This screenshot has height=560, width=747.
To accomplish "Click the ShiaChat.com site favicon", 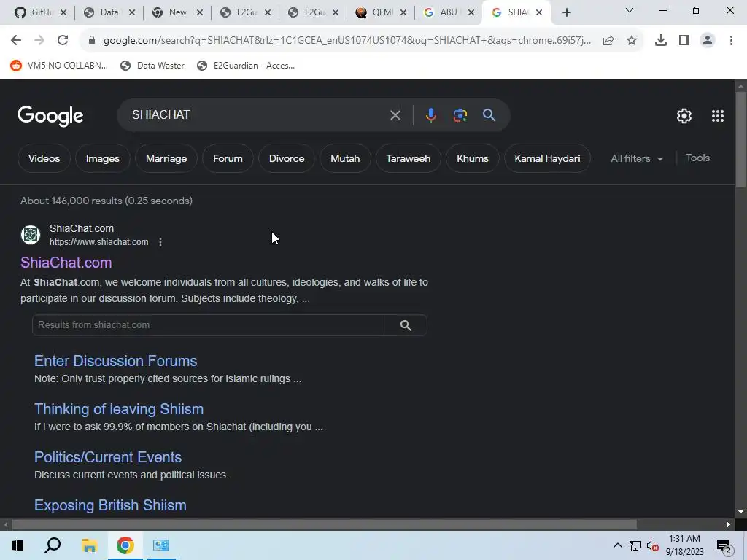I will click(31, 235).
